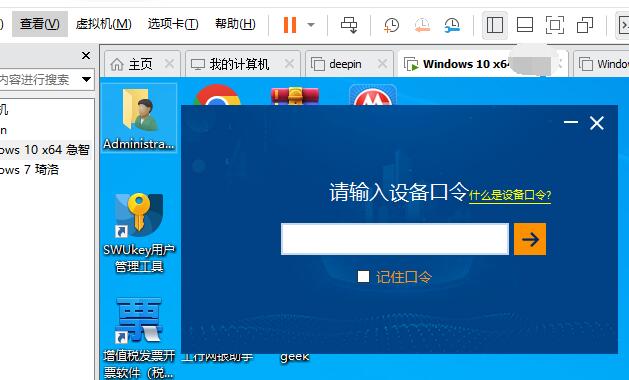Image resolution: width=629 pixels, height=380 pixels.
Task: Close the device password dialog
Action: (x=597, y=123)
